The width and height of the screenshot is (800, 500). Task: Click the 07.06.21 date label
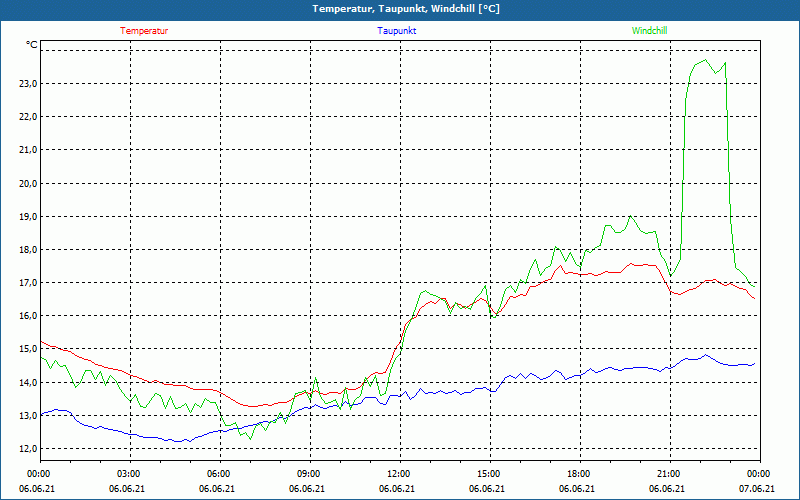point(757,489)
